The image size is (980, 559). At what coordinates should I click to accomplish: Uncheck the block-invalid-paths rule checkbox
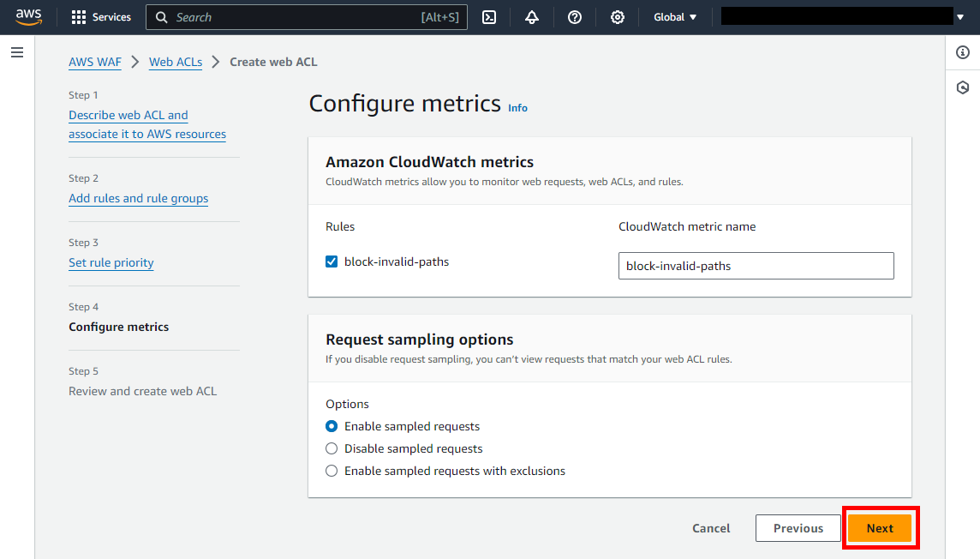(x=332, y=261)
